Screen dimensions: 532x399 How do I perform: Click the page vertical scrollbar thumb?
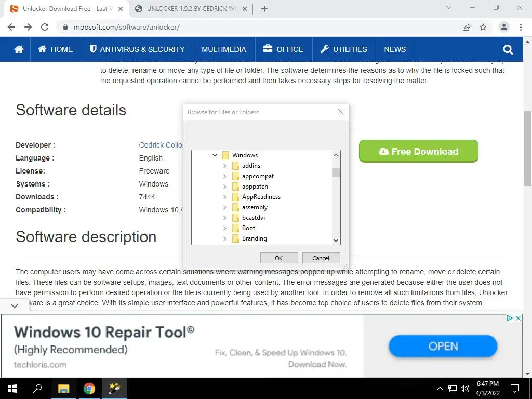click(528, 149)
